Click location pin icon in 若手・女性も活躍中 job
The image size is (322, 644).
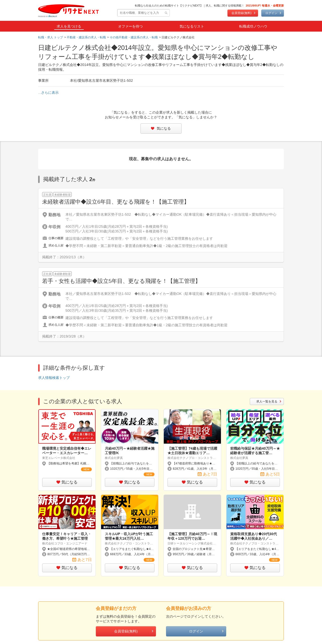click(x=45, y=294)
